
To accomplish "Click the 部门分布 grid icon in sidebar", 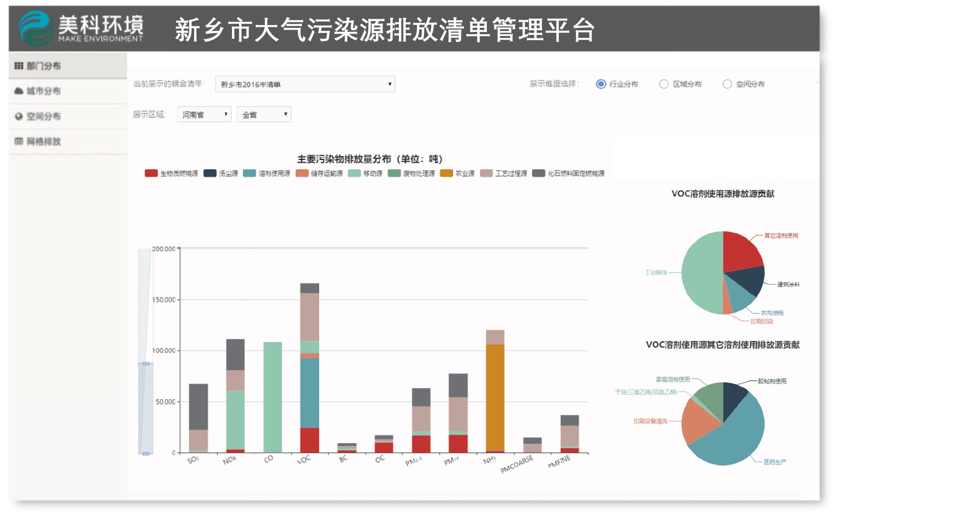I will point(18,66).
